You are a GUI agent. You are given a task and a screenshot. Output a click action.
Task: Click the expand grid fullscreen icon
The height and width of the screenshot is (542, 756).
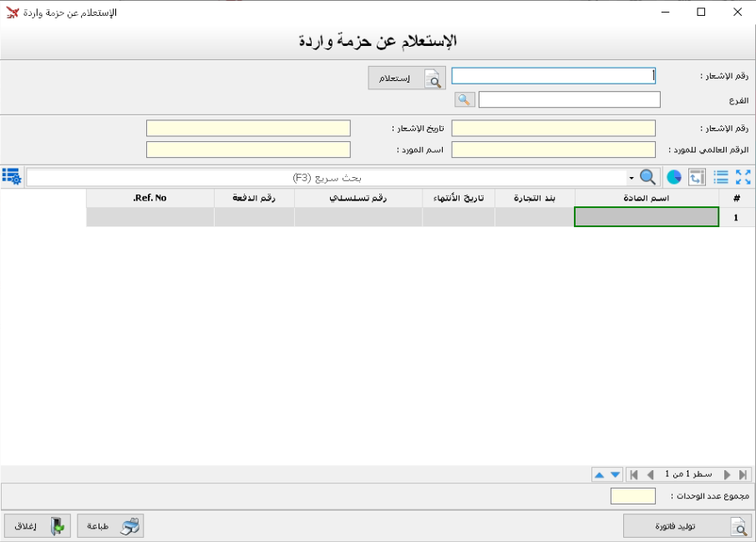click(x=743, y=177)
